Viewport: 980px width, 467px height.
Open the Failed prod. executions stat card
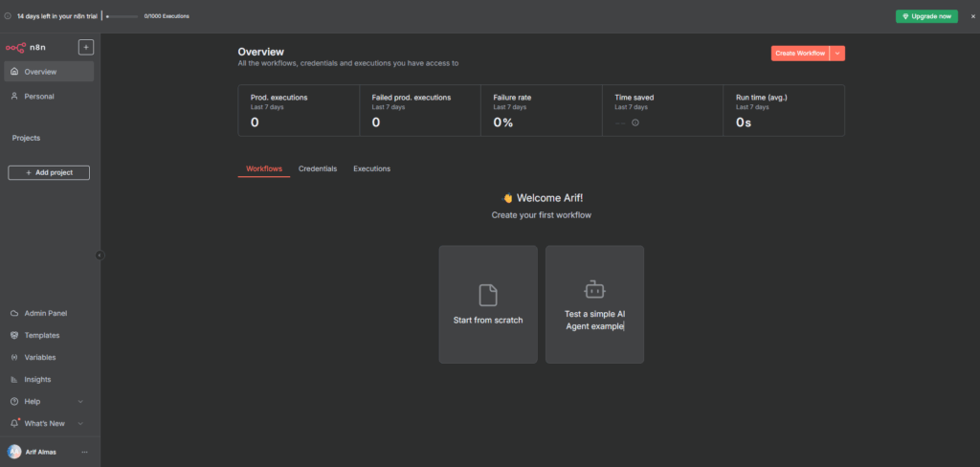tap(420, 111)
